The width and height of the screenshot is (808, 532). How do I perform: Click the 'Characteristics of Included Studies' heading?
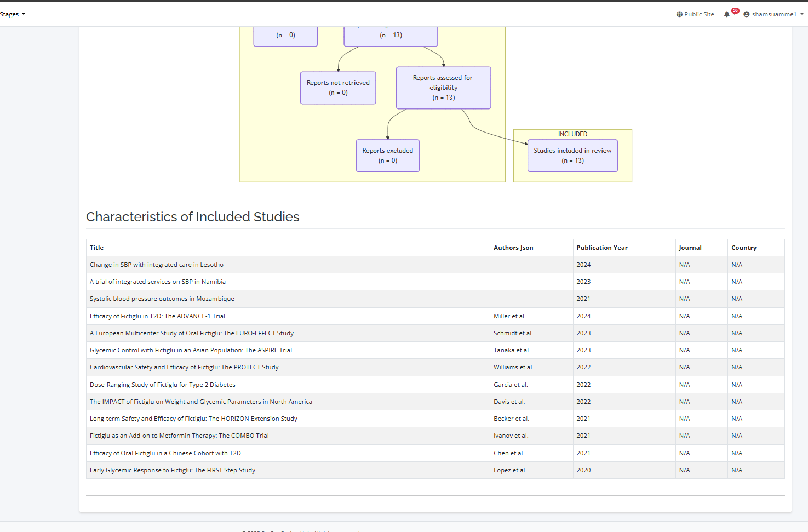coord(193,217)
